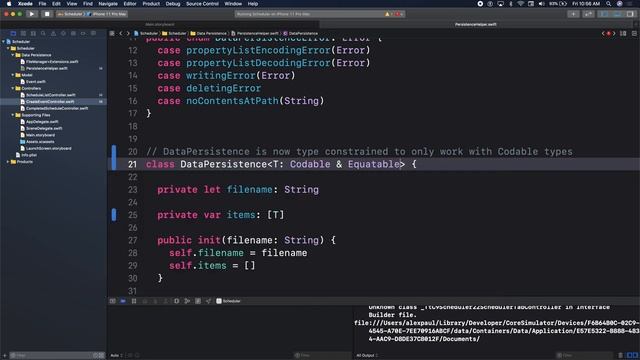Open ScheduleListController.swift file
The image size is (640, 360).
(x=48, y=95)
